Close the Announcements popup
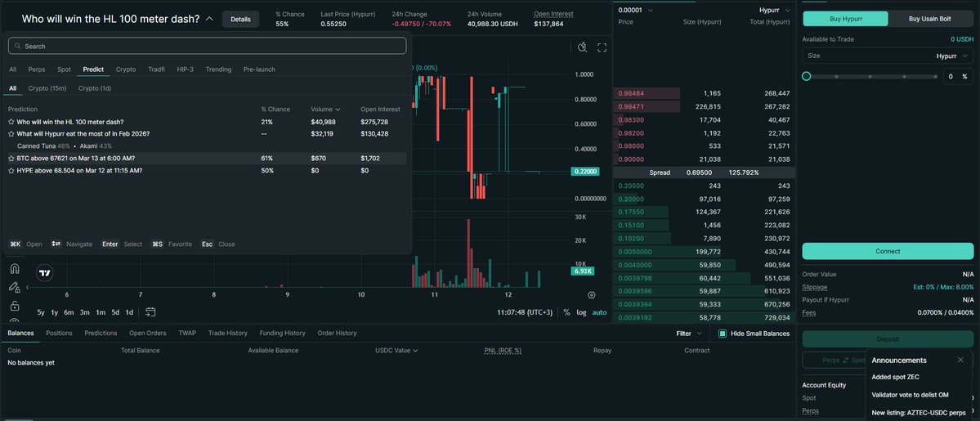Screen dimensions: 980x421 (960, 360)
